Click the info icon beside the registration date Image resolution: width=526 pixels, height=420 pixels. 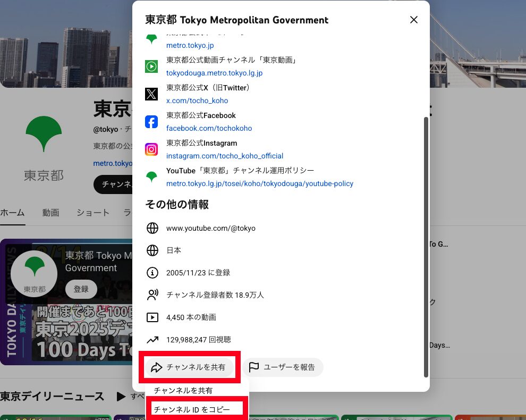[152, 273]
